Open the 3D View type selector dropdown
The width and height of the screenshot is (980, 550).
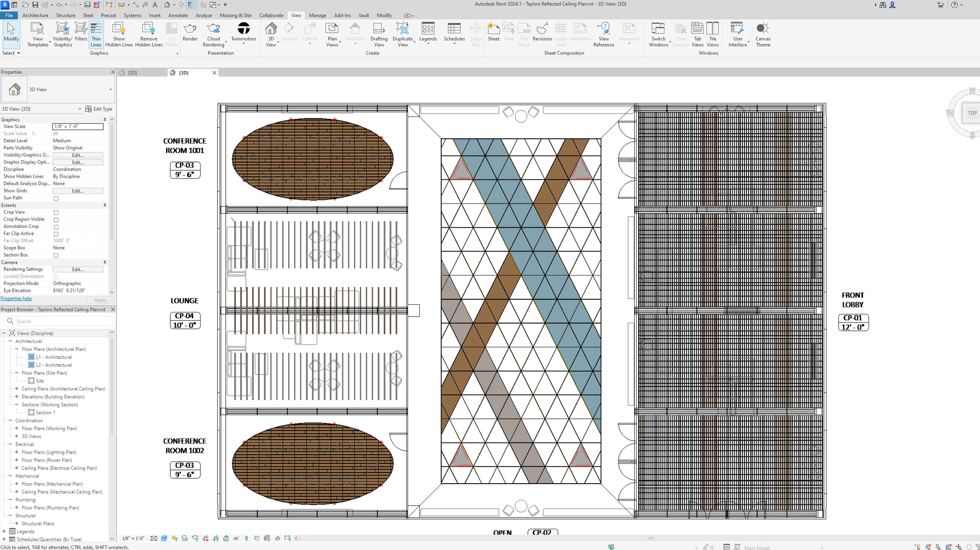pos(110,90)
